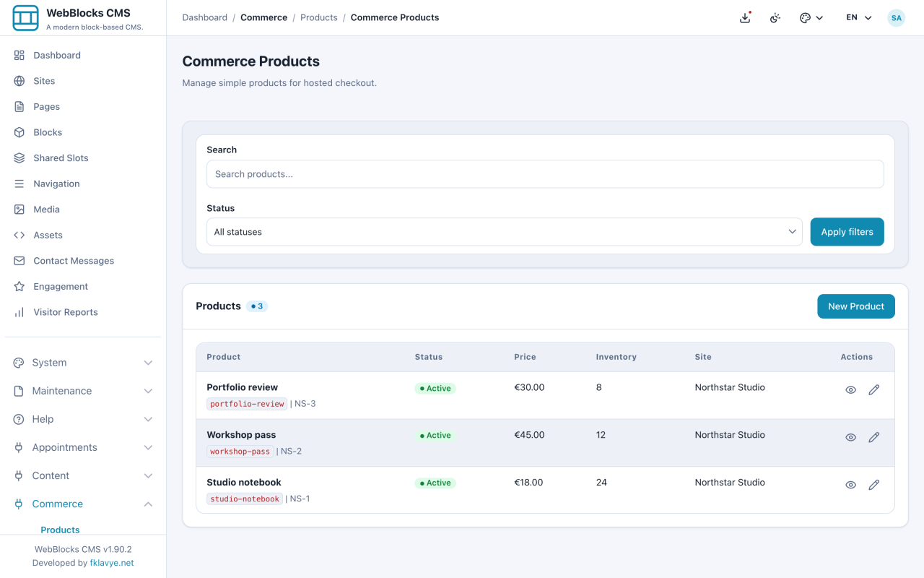The height and width of the screenshot is (578, 924).
Task: Click the Search products input field
Action: point(545,174)
